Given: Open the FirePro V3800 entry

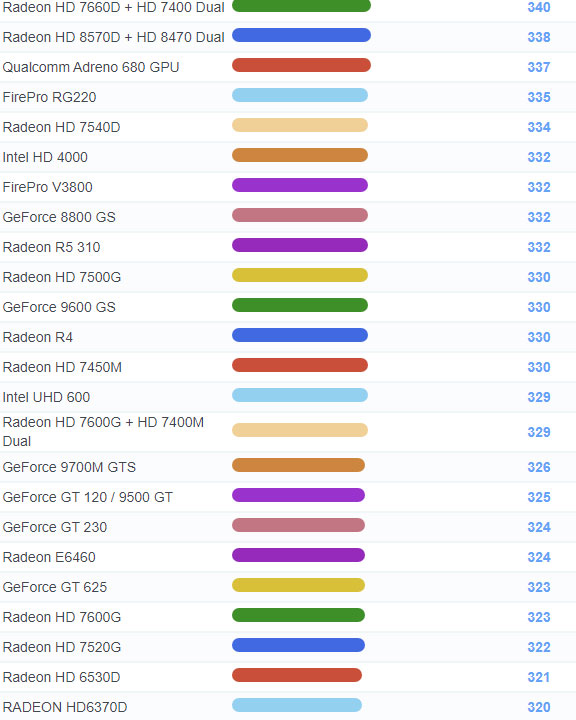Looking at the screenshot, I should coord(48,187).
